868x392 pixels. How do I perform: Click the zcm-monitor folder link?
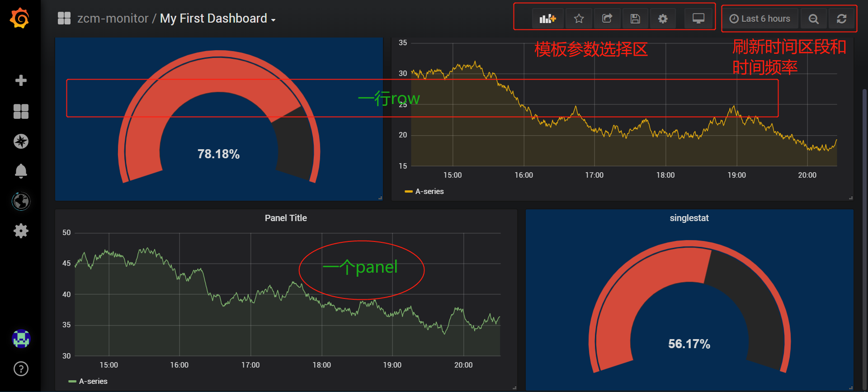pyautogui.click(x=113, y=19)
